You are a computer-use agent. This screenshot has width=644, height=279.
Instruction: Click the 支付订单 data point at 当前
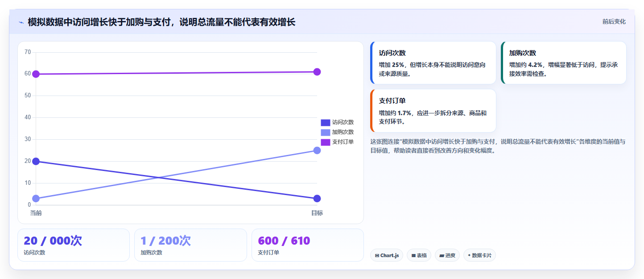point(36,74)
